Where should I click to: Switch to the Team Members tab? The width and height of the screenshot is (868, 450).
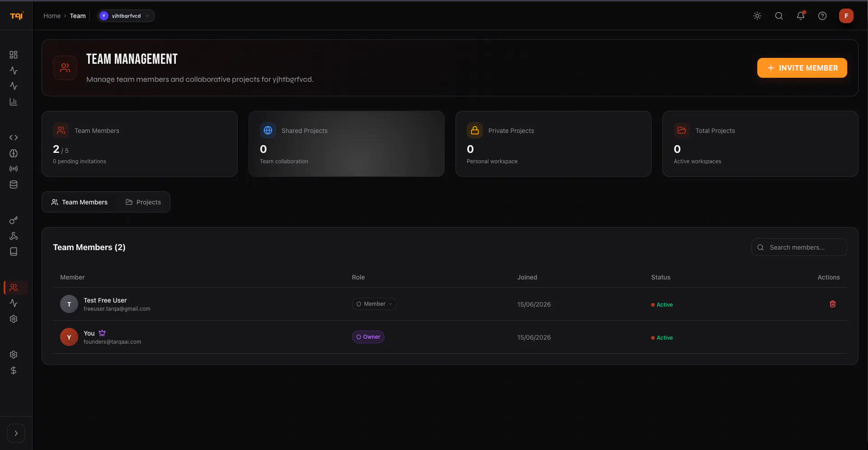point(80,202)
